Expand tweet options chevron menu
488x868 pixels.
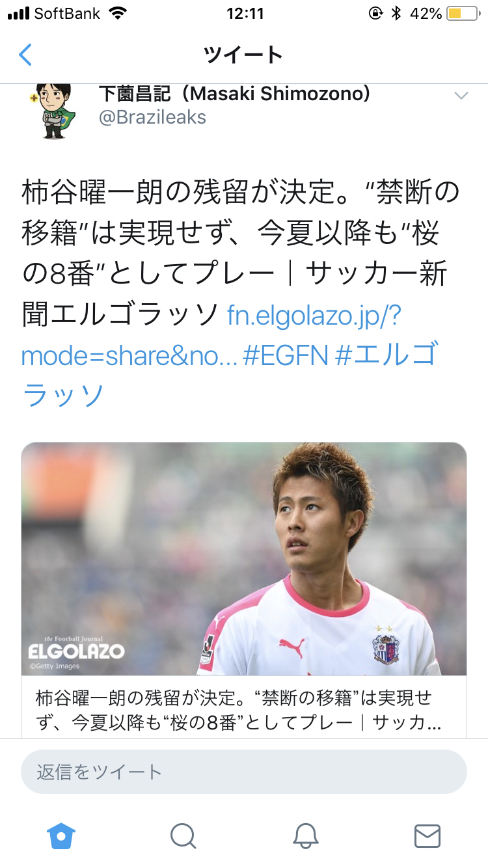pos(461,96)
